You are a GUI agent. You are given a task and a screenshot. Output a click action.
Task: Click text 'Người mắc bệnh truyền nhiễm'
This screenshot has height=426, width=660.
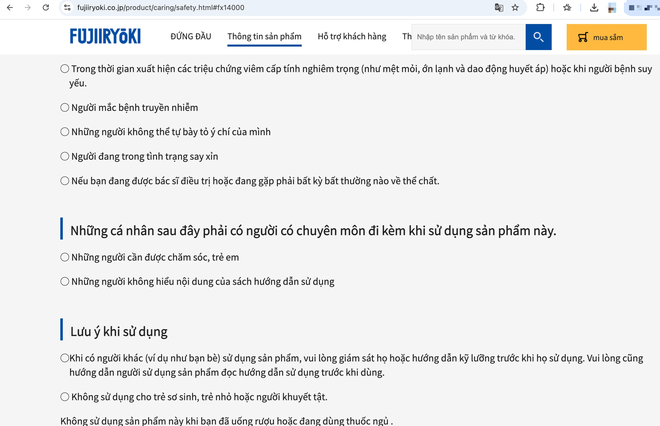pyautogui.click(x=135, y=108)
